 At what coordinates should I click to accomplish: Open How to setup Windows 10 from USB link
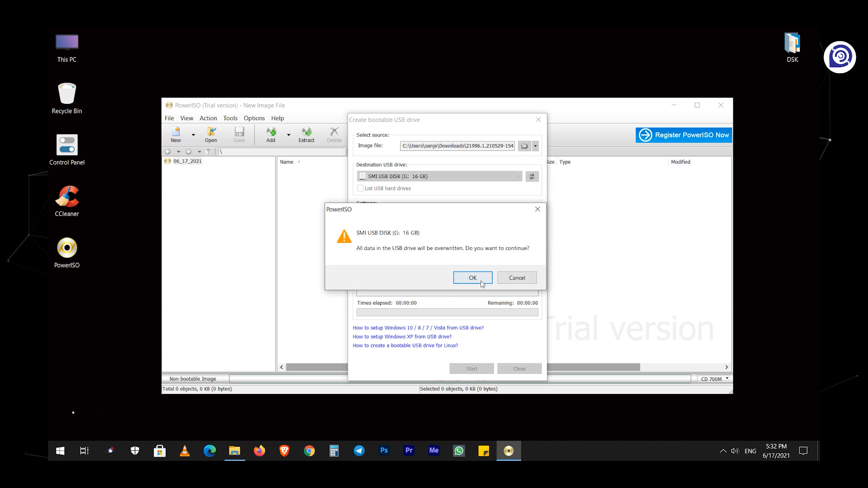[418, 327]
